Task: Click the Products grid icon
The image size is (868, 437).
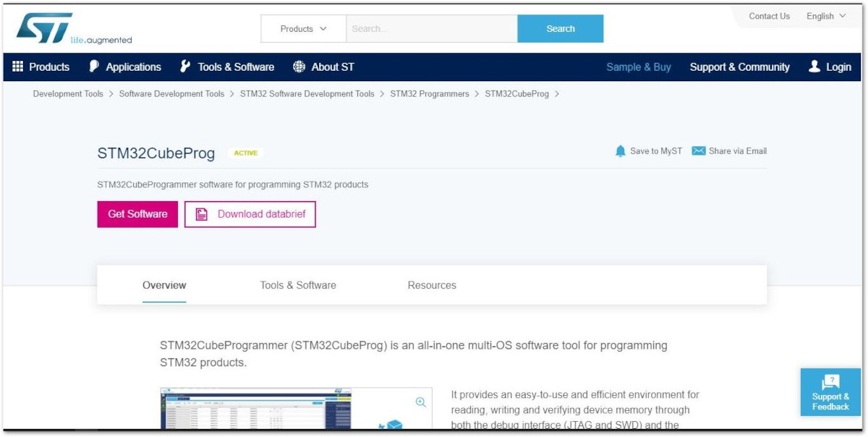Action: pos(18,67)
